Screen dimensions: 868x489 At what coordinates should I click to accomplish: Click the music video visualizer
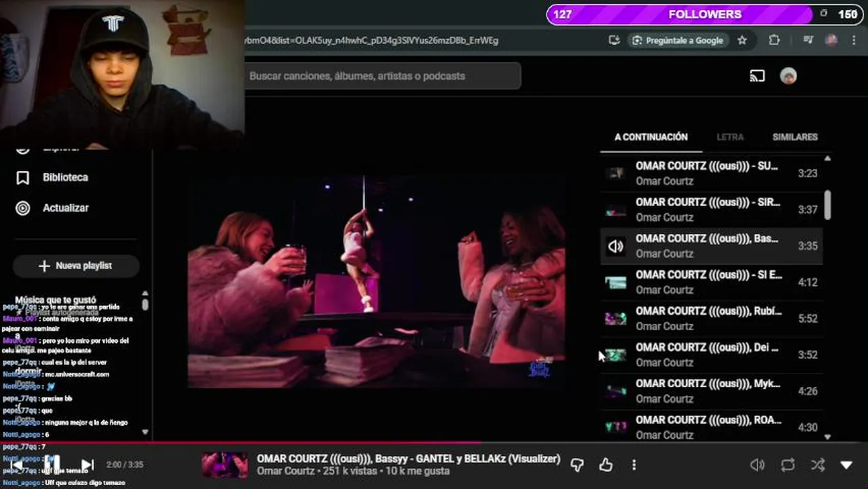[376, 282]
